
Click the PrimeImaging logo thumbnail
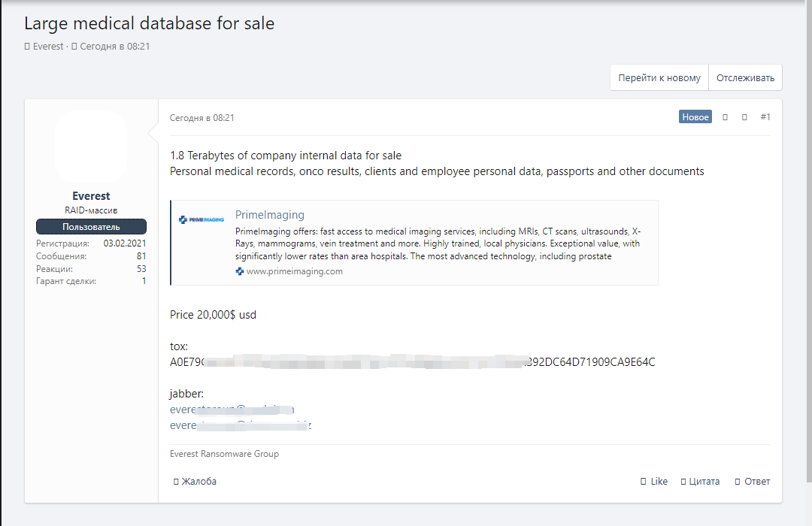click(x=201, y=219)
